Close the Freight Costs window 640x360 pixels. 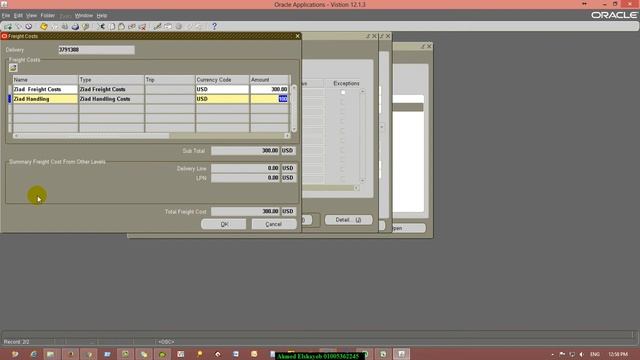[298, 36]
